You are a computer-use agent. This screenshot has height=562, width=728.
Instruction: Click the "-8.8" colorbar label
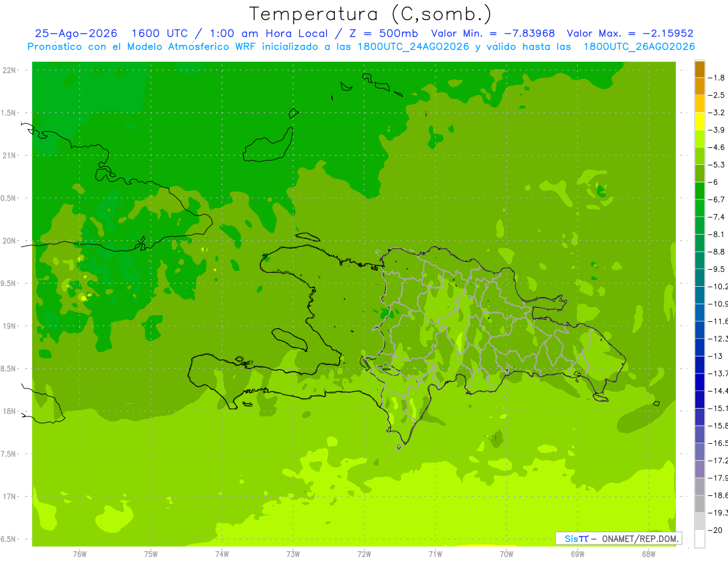(x=716, y=252)
